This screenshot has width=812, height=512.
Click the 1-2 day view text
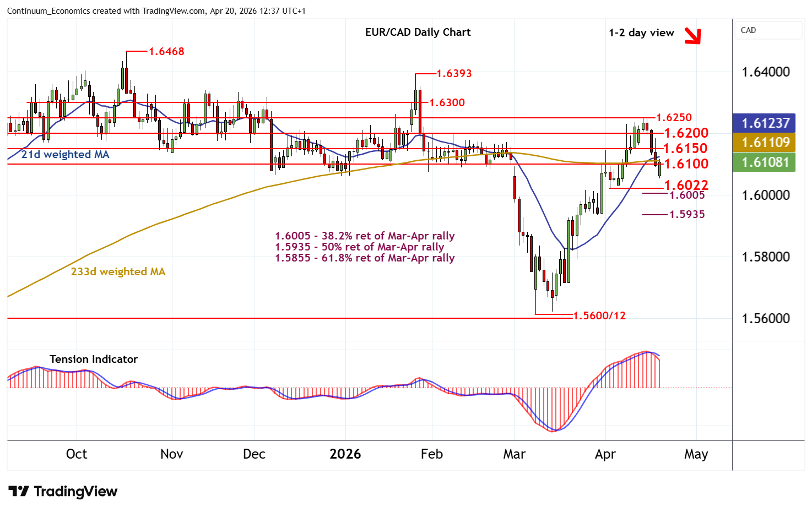point(641,32)
